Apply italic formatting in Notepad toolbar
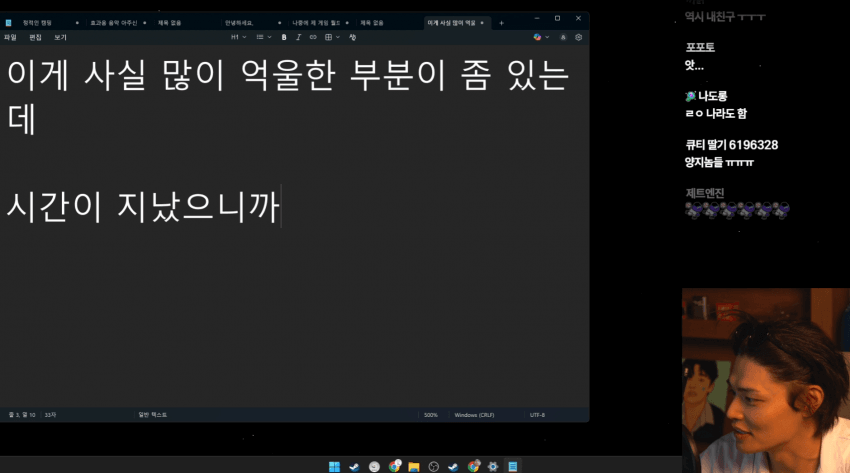 [x=298, y=37]
